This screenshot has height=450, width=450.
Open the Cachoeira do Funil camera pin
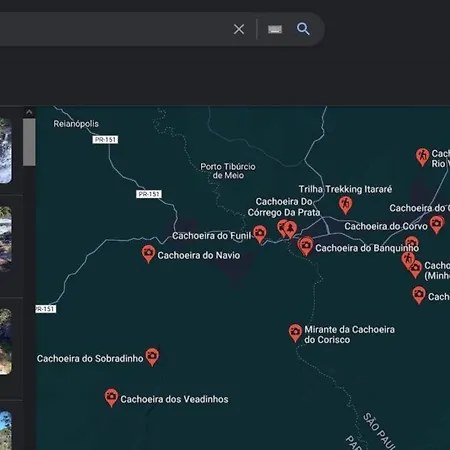tap(260, 233)
